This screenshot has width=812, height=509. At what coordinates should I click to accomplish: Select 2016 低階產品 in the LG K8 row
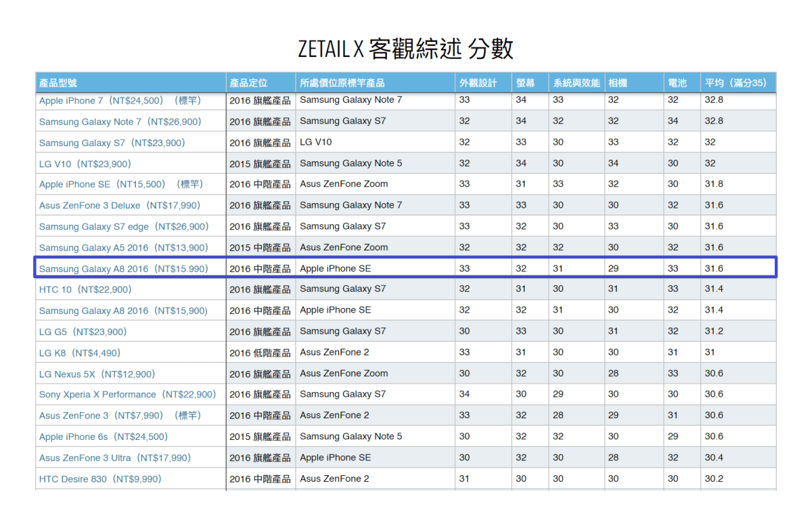pyautogui.click(x=260, y=353)
